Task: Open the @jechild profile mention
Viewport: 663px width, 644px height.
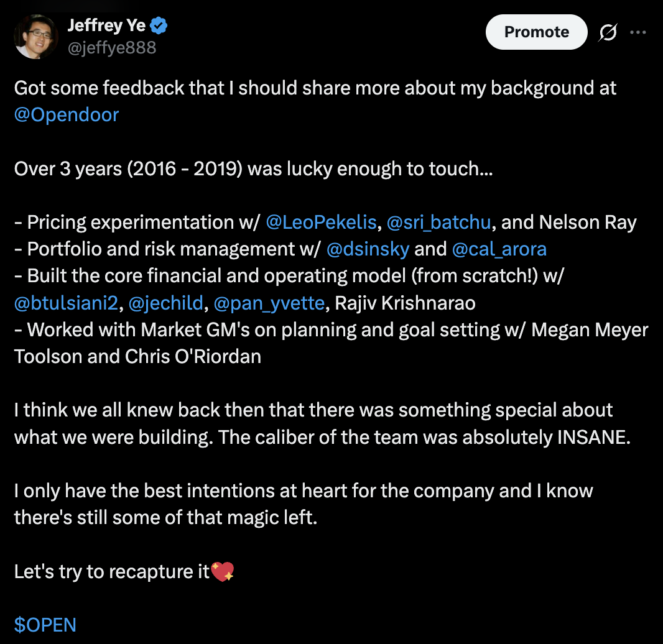Action: 165,303
